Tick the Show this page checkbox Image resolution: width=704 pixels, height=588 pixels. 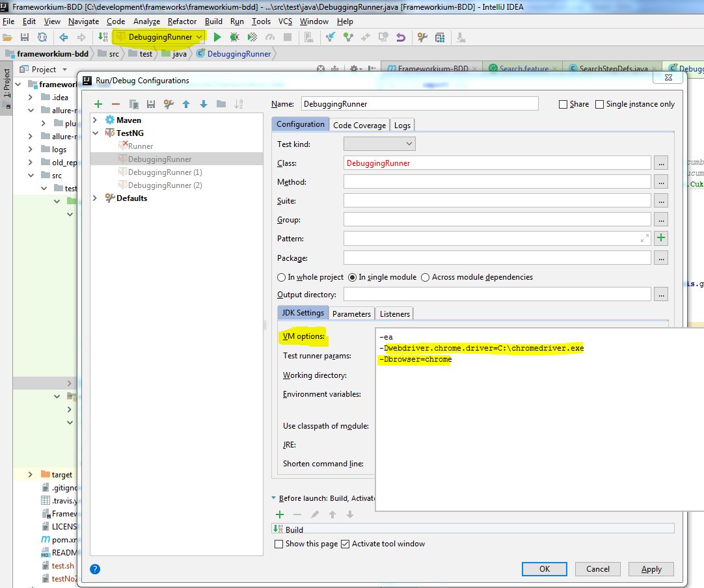coord(278,544)
